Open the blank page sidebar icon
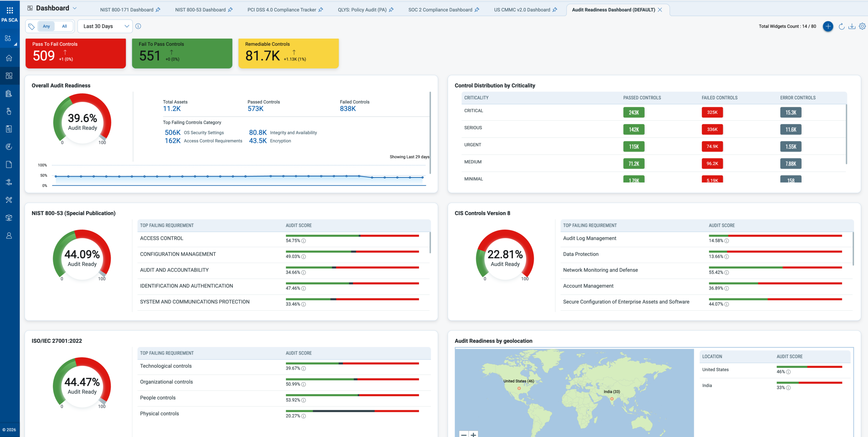The image size is (868, 437). coord(9,165)
